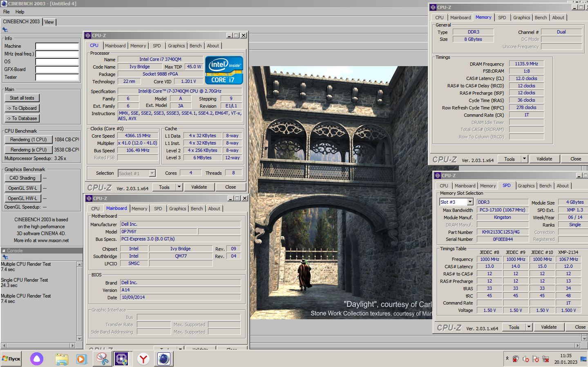Click the Tester input field
Image resolution: width=588 pixels, height=367 pixels.
(x=57, y=77)
